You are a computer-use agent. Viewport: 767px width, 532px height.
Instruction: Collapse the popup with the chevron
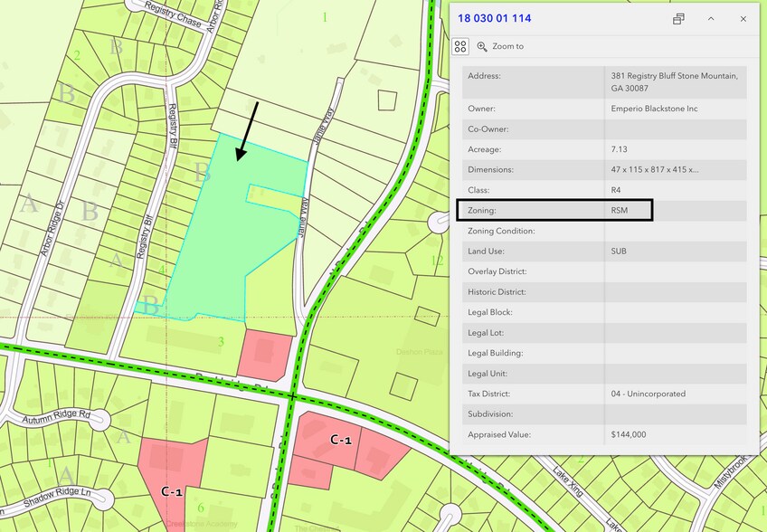[x=711, y=19]
